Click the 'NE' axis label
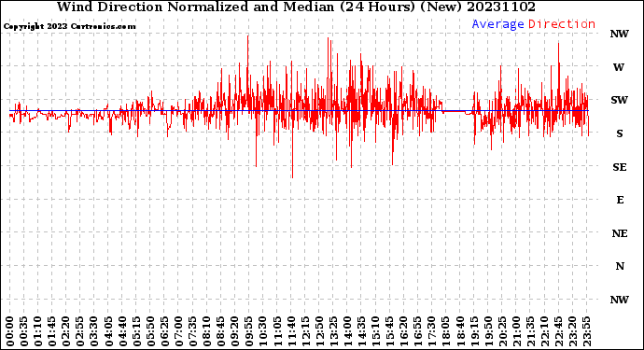The height and width of the screenshot is (350, 644). point(620,233)
